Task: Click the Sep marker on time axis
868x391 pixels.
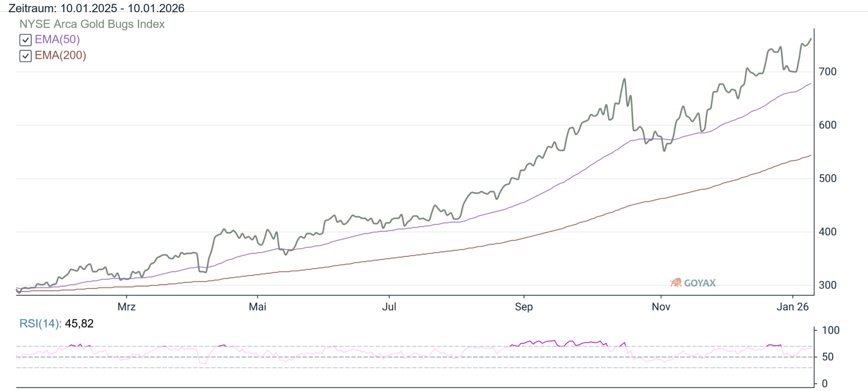Action: pyautogui.click(x=524, y=307)
